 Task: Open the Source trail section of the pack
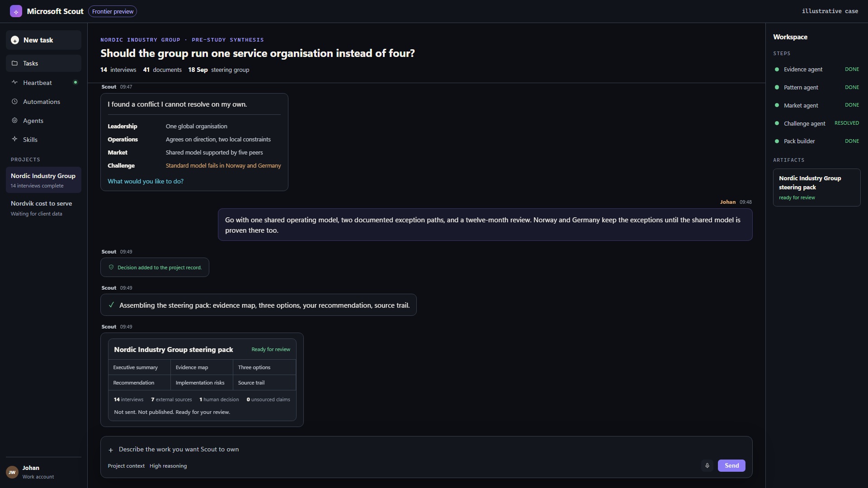click(264, 383)
